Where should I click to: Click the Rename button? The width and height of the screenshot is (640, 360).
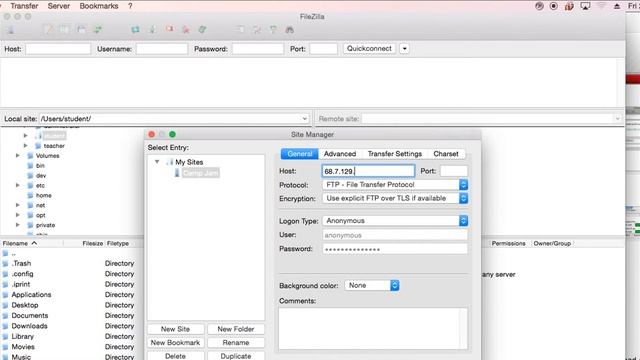[236, 343]
